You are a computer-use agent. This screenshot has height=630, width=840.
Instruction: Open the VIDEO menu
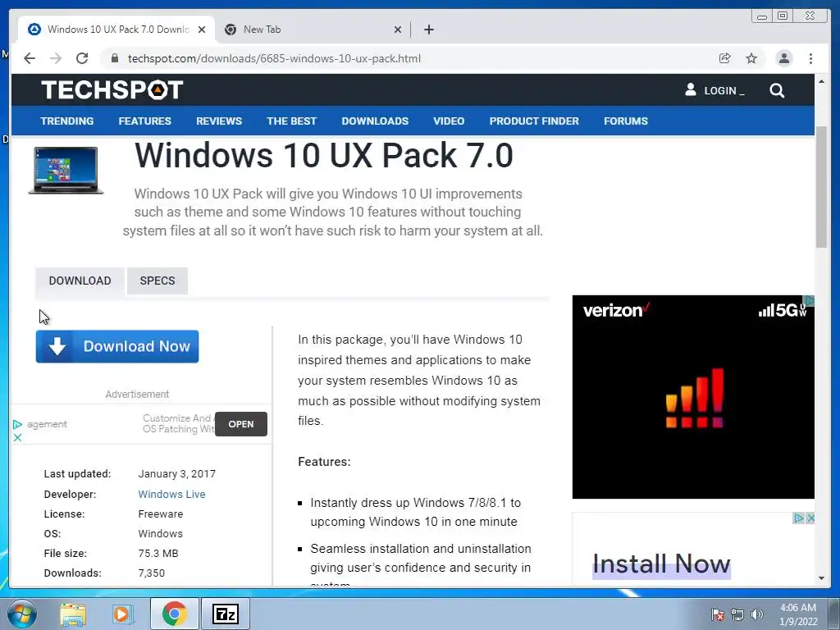(449, 121)
